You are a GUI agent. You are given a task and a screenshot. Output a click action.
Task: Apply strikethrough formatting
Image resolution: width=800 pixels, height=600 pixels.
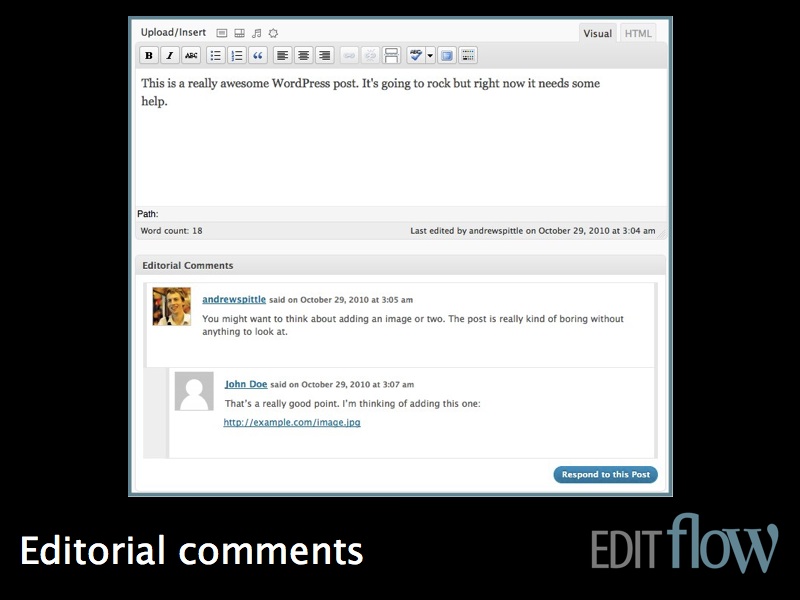[191, 55]
